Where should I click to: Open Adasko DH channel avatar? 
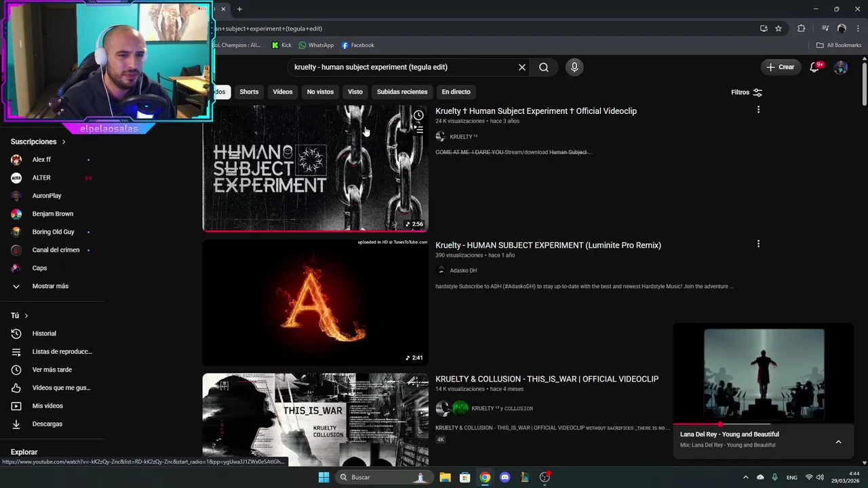441,270
